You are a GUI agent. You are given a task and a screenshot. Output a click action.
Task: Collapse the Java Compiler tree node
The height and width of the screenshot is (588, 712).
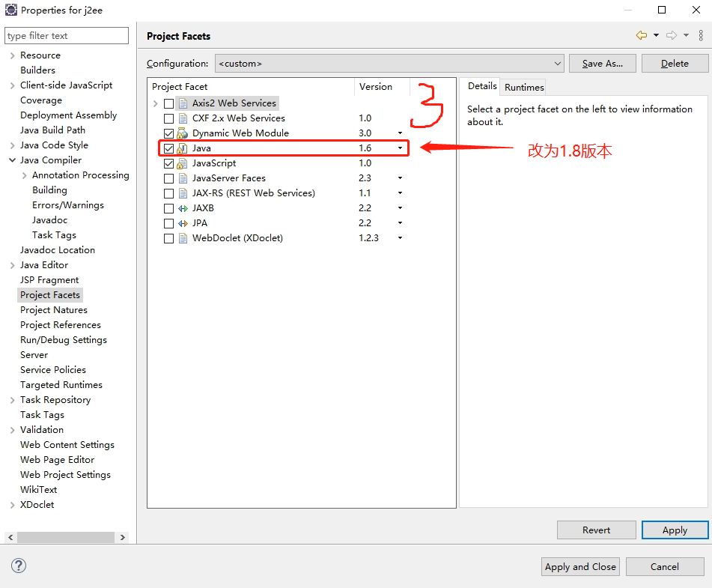[x=12, y=160]
